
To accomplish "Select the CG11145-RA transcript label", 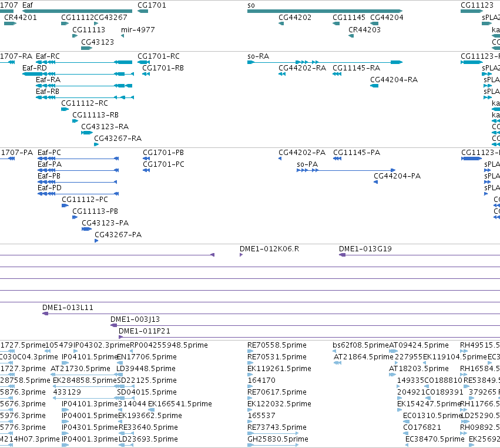I will (x=357, y=68).
